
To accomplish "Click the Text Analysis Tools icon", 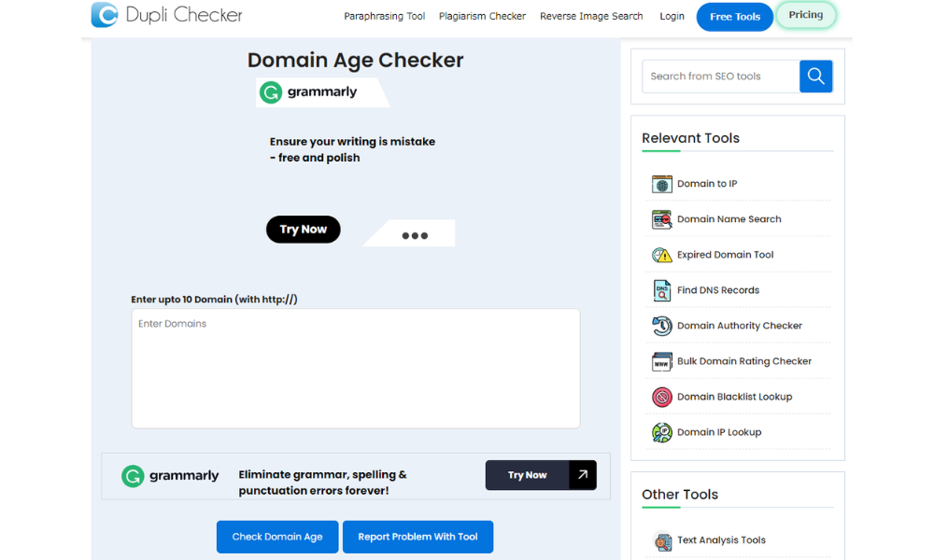I will [662, 540].
